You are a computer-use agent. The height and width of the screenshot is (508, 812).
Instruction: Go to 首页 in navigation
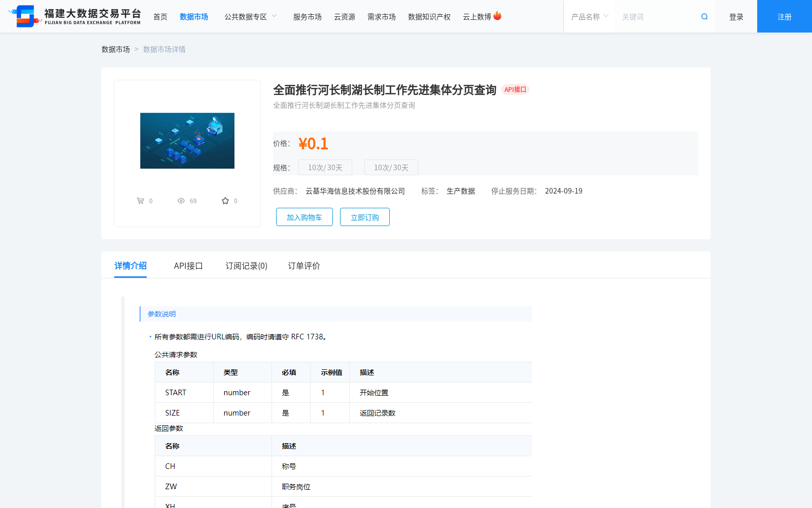(160, 17)
